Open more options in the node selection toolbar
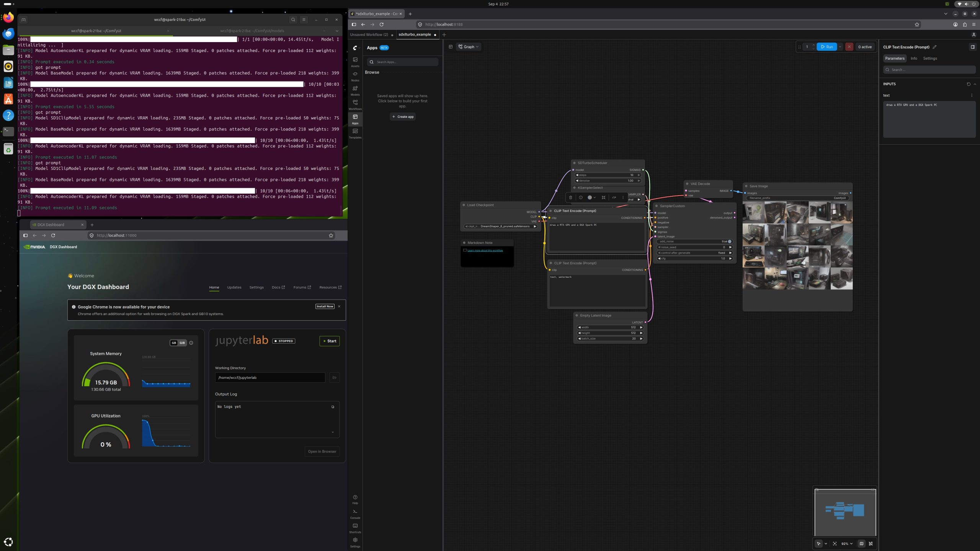The image size is (980, 551). [x=623, y=197]
